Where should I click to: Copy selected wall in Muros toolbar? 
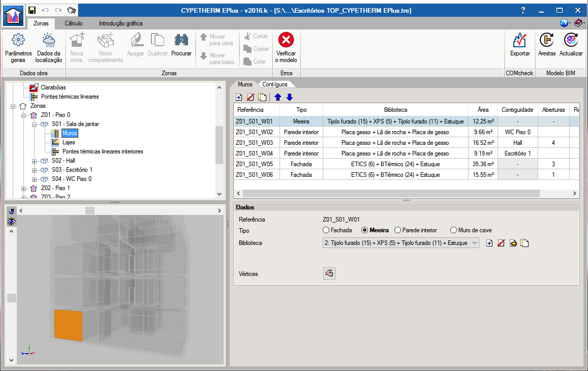click(263, 97)
